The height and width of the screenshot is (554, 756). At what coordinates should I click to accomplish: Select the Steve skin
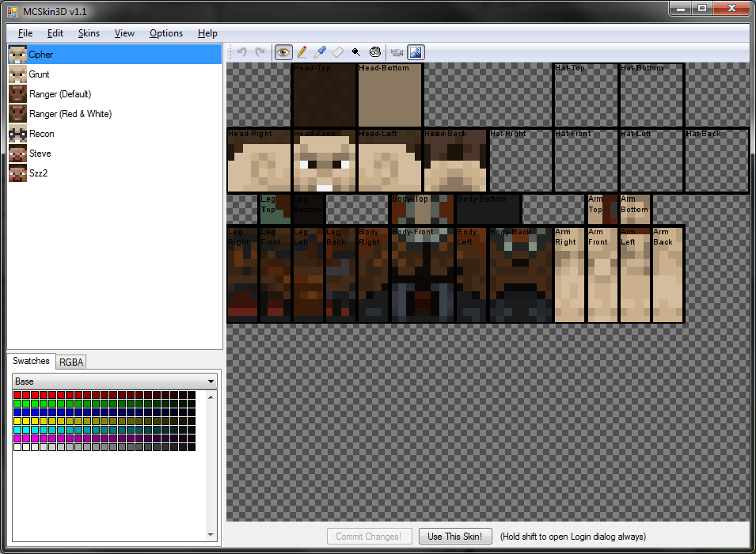(115, 154)
